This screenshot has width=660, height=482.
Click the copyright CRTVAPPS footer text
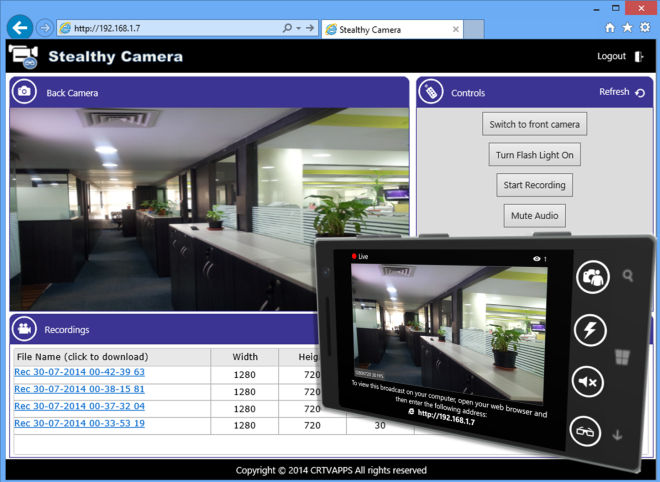pos(331,470)
